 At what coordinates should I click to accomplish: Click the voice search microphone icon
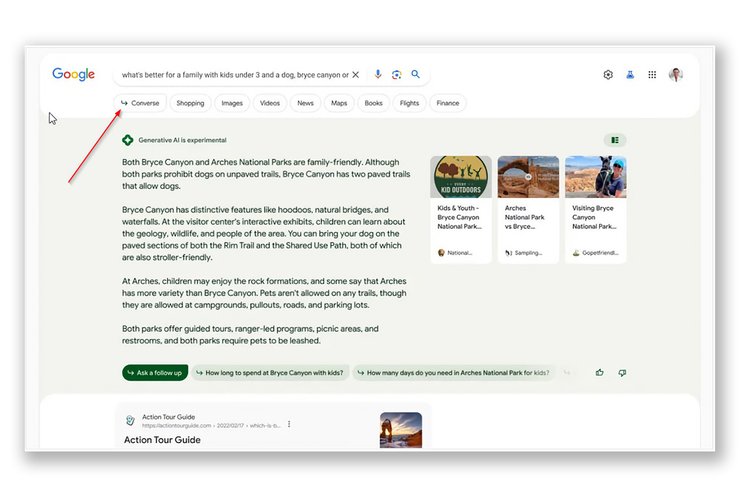[x=378, y=74]
